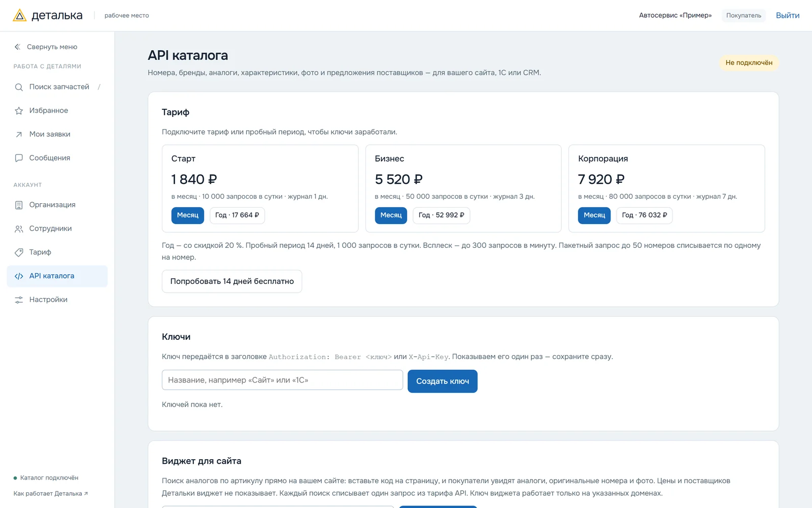The image size is (812, 508).
Task: Open Сотрудники page
Action: tap(57, 229)
